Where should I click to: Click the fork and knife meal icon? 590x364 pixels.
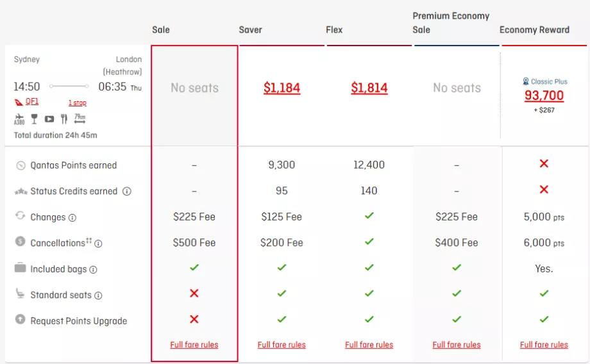point(64,119)
